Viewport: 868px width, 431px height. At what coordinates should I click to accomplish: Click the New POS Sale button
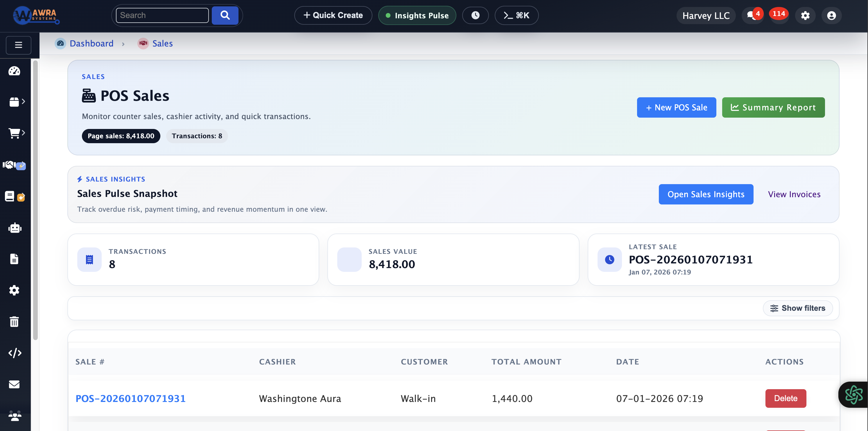click(676, 107)
